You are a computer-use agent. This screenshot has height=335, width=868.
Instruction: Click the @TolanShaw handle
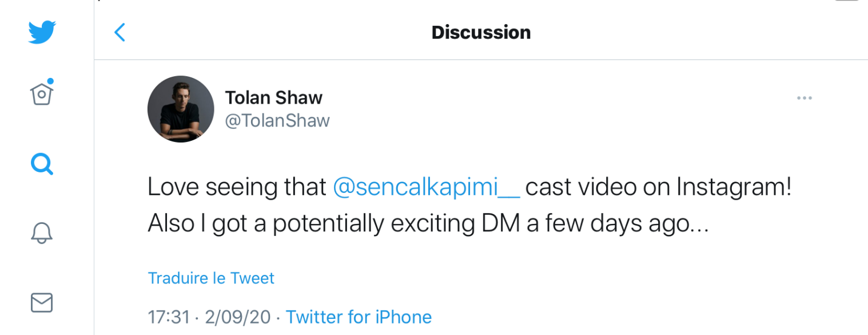click(277, 121)
